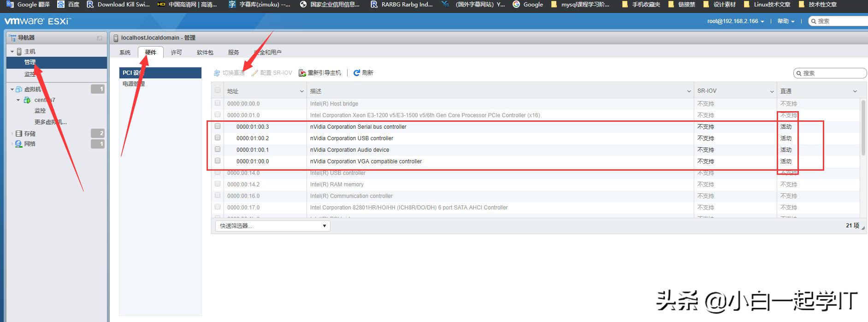Switch to the 服务 tab
This screenshot has height=322, width=868.
tap(234, 53)
